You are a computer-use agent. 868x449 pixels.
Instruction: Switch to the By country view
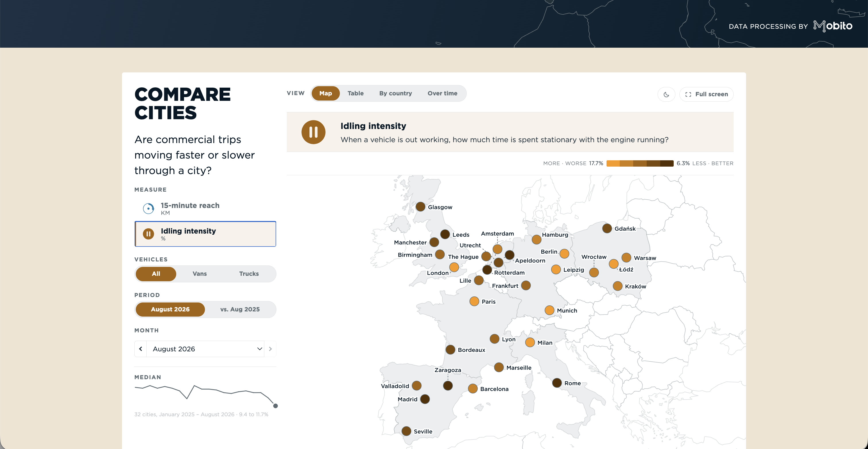pos(396,93)
